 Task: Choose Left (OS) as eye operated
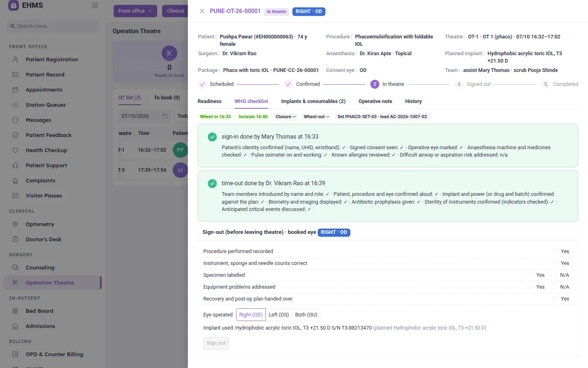tap(279, 315)
